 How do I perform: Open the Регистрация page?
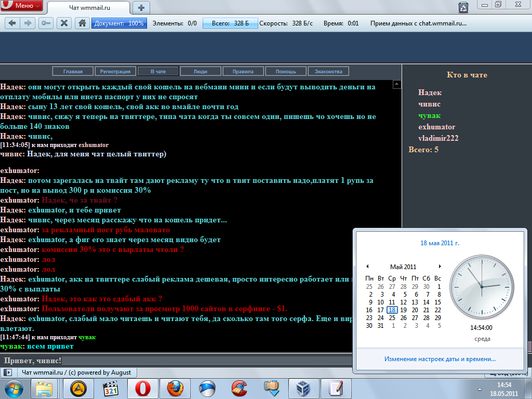(115, 71)
